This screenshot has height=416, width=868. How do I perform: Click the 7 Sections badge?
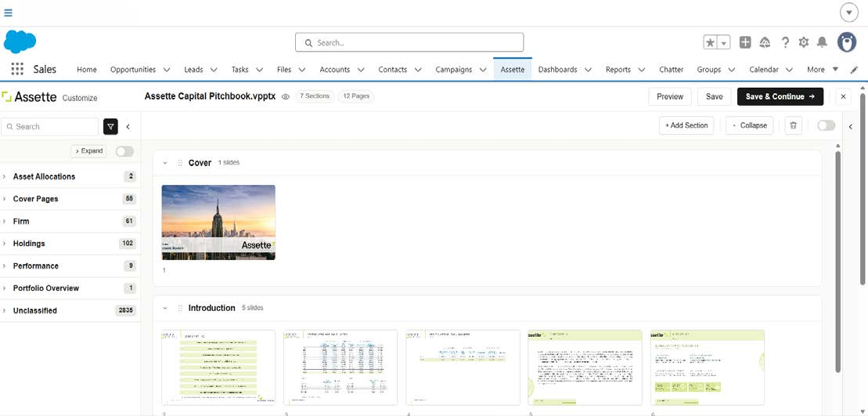pyautogui.click(x=315, y=96)
